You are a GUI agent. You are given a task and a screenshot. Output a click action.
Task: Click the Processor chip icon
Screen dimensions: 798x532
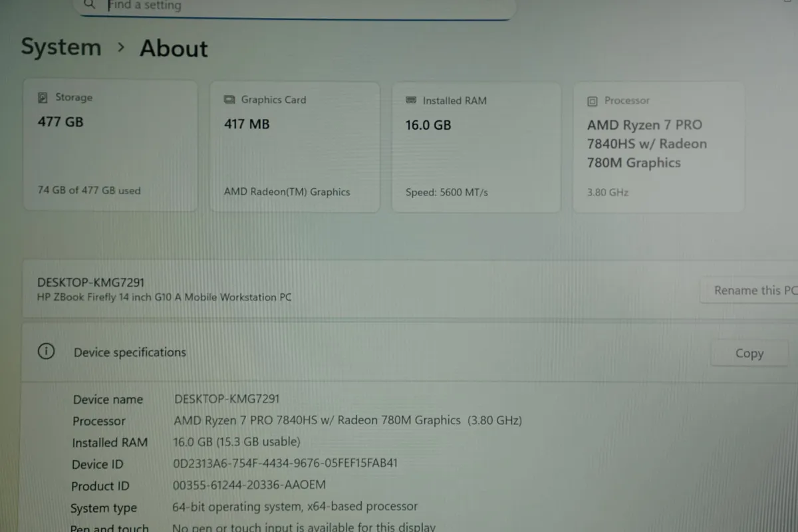click(591, 100)
